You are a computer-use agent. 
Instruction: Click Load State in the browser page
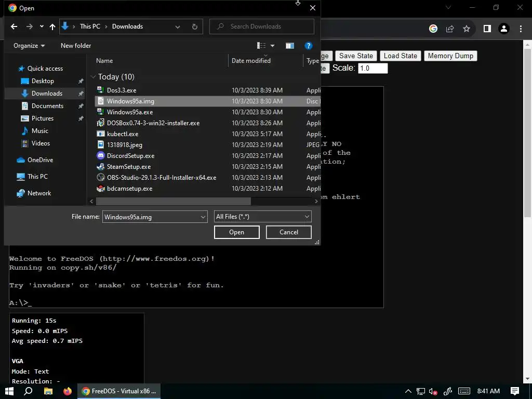[x=401, y=56]
